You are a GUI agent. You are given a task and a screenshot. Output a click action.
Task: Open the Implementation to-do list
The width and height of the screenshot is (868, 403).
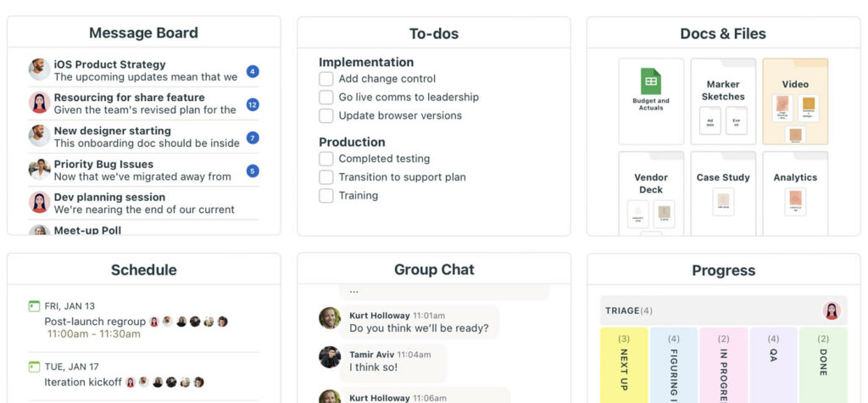click(x=366, y=62)
